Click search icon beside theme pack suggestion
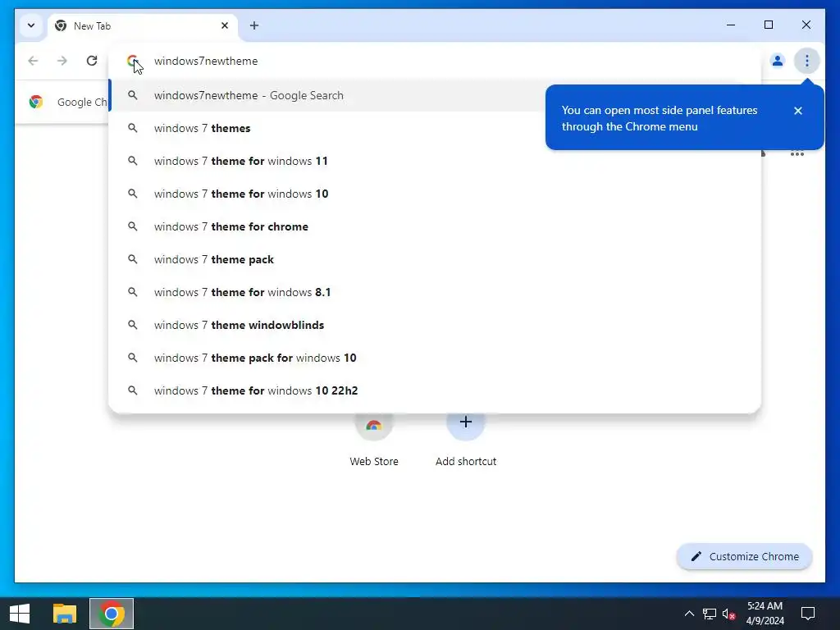Screen dimensions: 840x630 click(132, 259)
